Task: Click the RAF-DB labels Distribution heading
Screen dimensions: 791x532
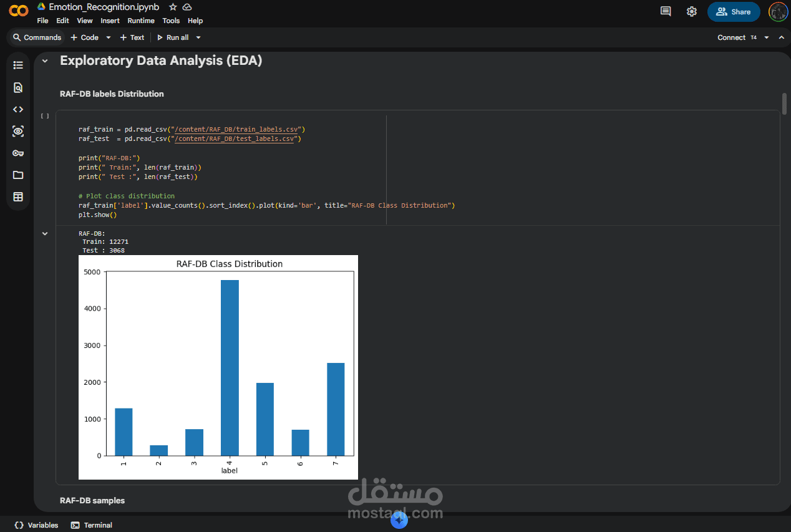Action: pos(112,94)
